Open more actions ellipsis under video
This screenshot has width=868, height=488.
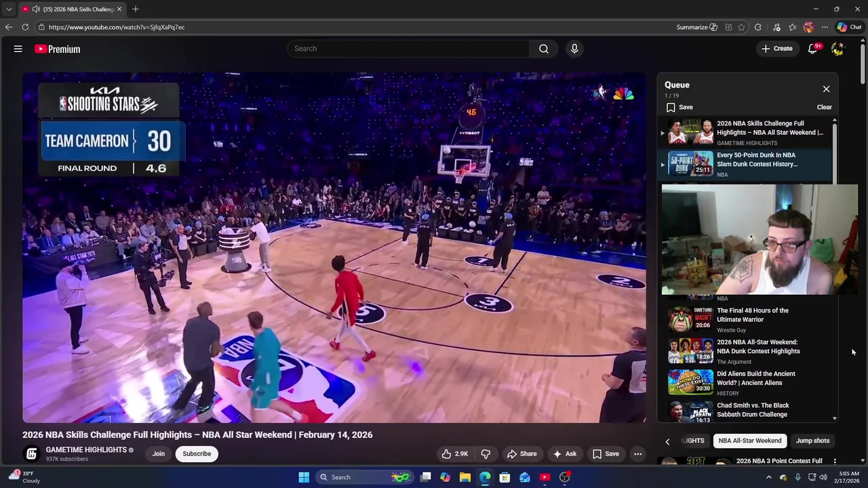[637, 454]
